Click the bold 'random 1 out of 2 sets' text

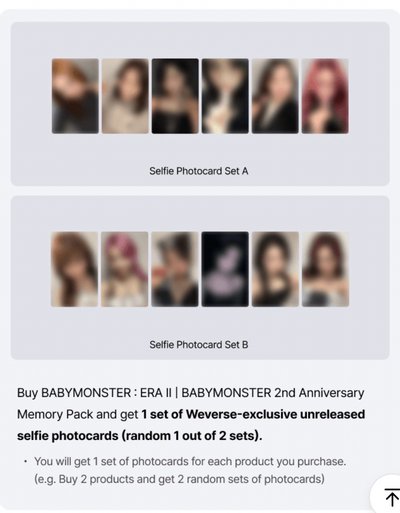click(x=190, y=436)
